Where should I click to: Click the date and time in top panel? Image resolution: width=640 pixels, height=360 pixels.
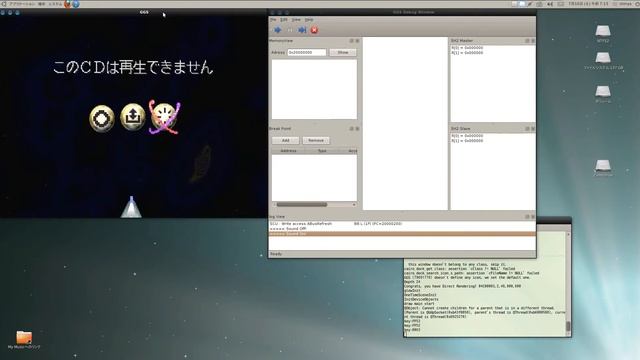tap(590, 4)
